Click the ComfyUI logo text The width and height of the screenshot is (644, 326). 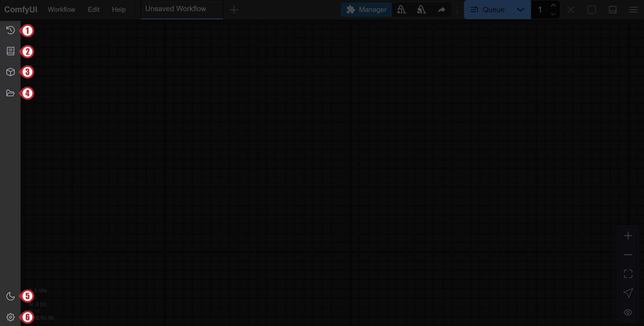coord(21,9)
